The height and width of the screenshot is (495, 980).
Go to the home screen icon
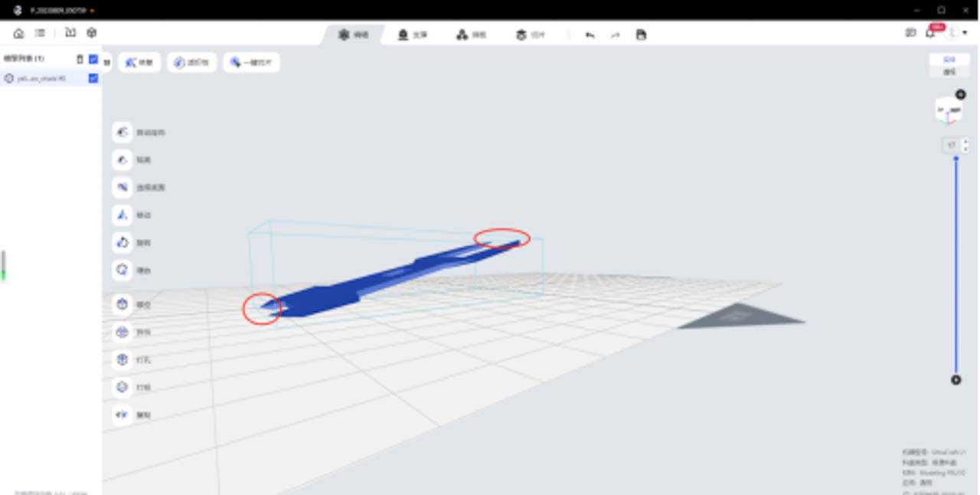tap(18, 33)
